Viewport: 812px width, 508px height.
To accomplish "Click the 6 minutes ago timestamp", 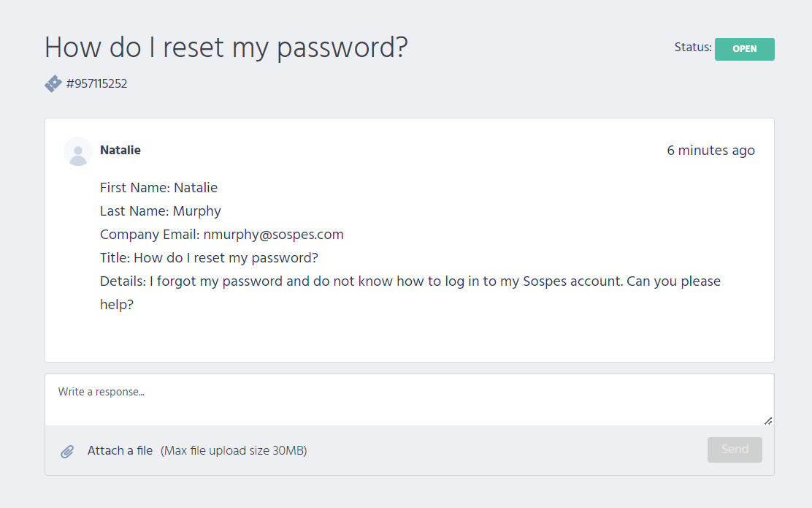I will (710, 151).
